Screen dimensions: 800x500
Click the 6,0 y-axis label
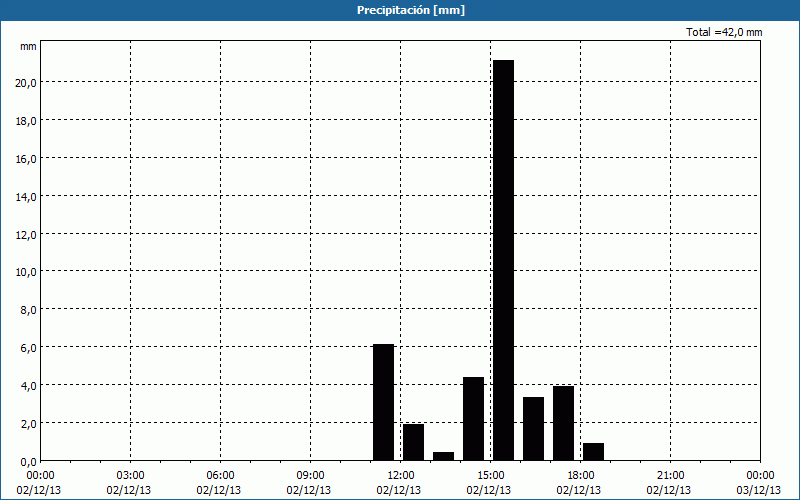[28, 348]
